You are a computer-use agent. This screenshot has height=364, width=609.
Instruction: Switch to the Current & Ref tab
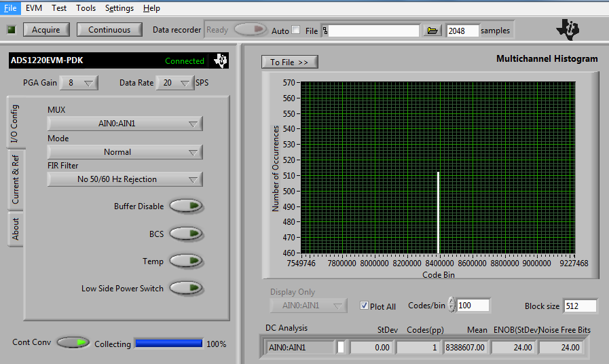15,179
